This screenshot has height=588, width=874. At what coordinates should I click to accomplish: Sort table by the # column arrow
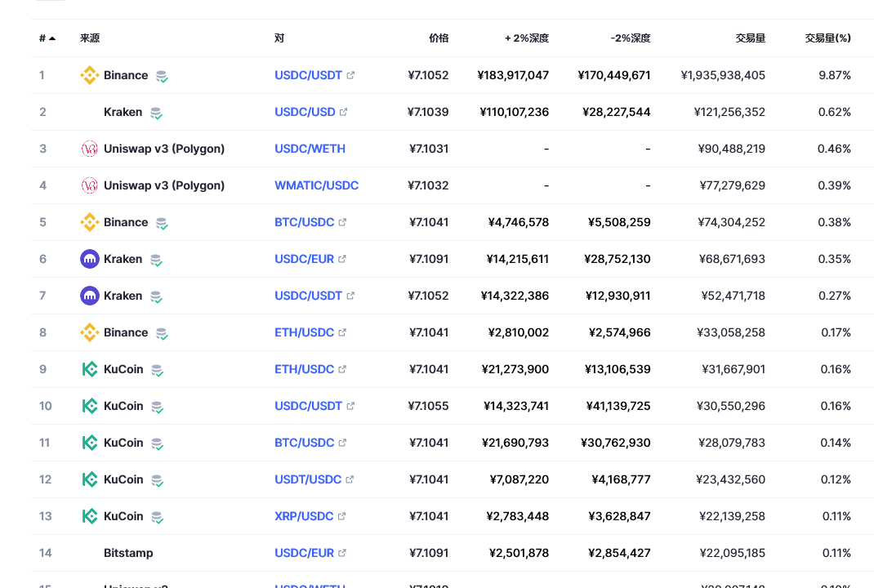[x=52, y=38]
